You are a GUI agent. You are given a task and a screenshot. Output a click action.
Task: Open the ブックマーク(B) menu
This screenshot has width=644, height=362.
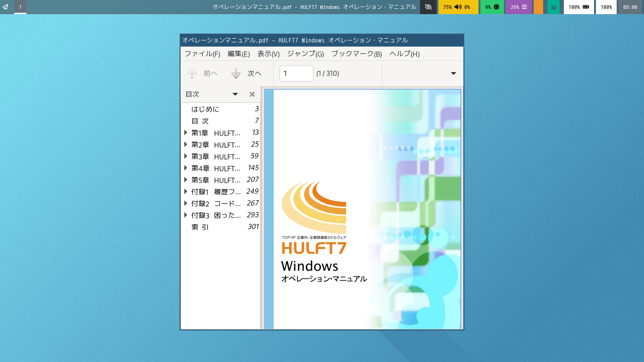[x=356, y=54]
